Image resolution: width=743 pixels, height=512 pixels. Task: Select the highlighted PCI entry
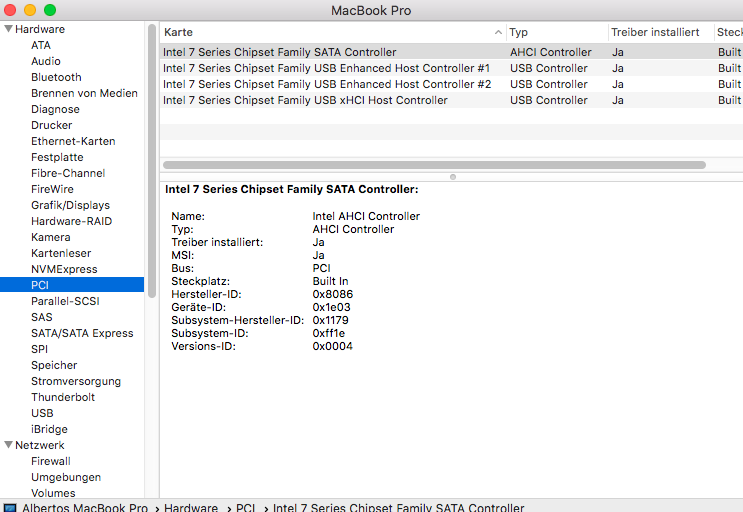pyautogui.click(x=72, y=285)
